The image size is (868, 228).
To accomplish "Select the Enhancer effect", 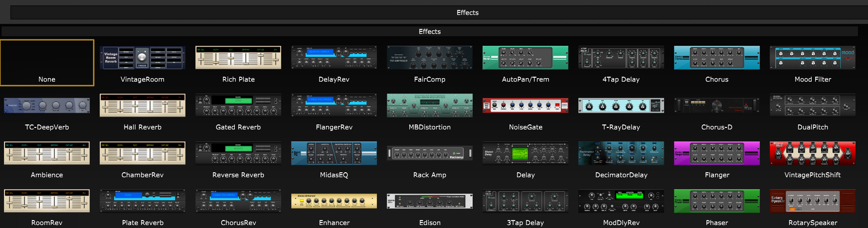I will coord(334,206).
